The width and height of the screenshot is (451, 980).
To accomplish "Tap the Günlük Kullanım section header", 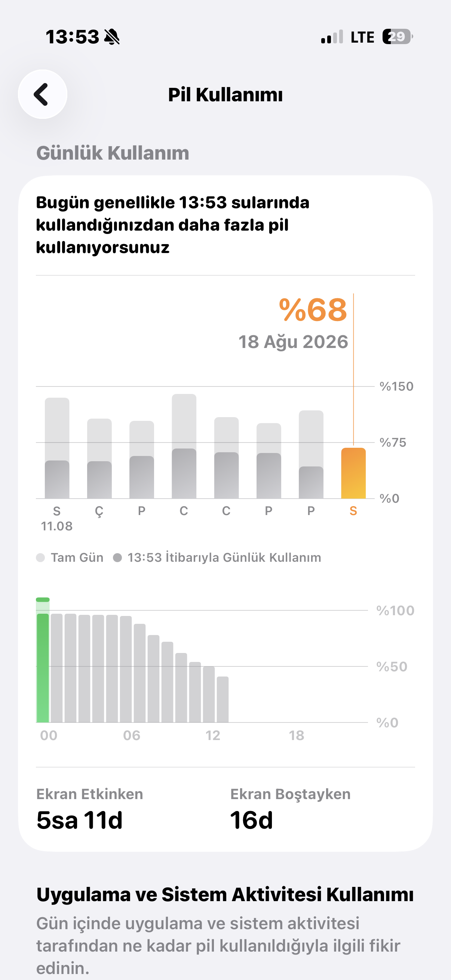I will point(113,153).
